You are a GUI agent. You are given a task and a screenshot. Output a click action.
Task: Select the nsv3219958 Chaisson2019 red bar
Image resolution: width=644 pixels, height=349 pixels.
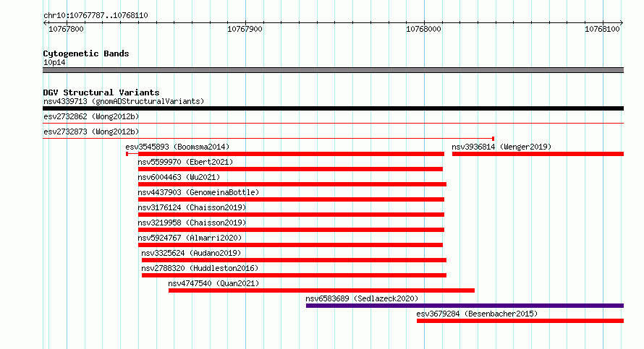pos(291,230)
